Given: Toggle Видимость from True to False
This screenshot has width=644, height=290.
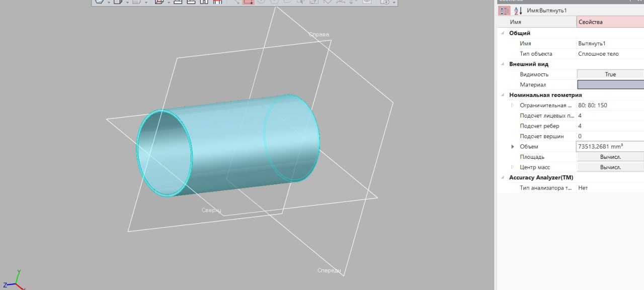Looking at the screenshot, I should tap(610, 74).
